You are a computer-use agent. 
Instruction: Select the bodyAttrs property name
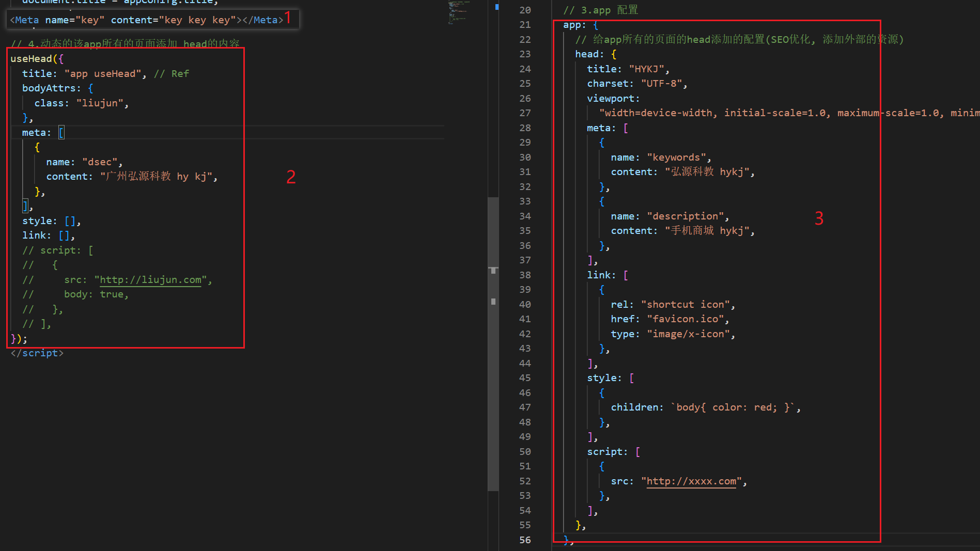point(51,88)
